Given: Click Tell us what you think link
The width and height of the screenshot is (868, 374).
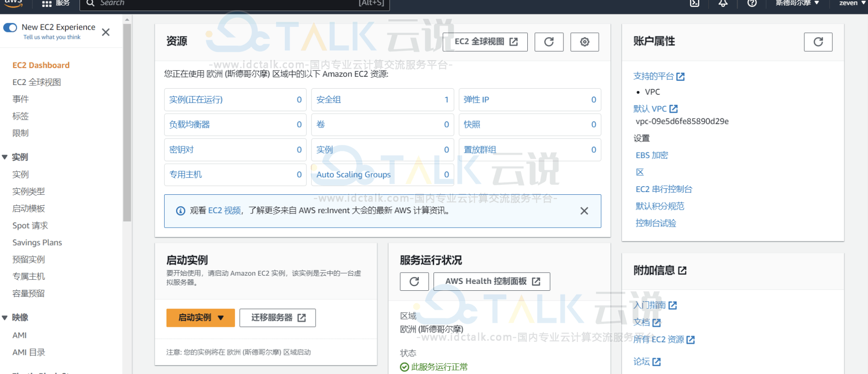Looking at the screenshot, I should click(52, 37).
